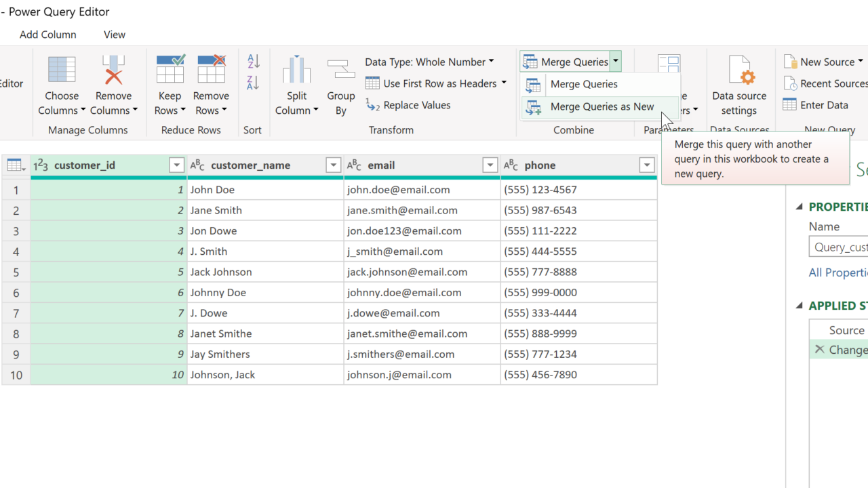
Task: Open the email column filter dropdown
Action: (490, 165)
